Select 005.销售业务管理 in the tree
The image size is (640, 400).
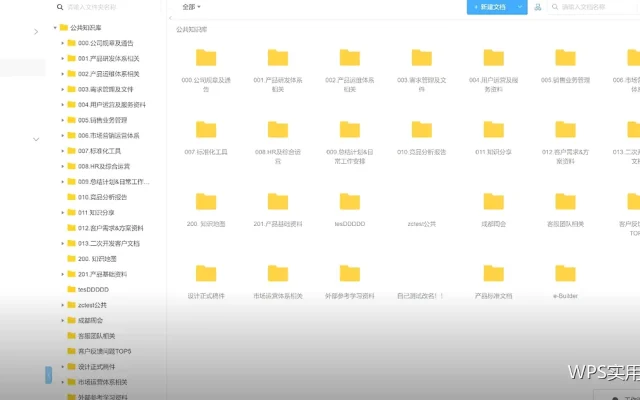tap(102, 120)
